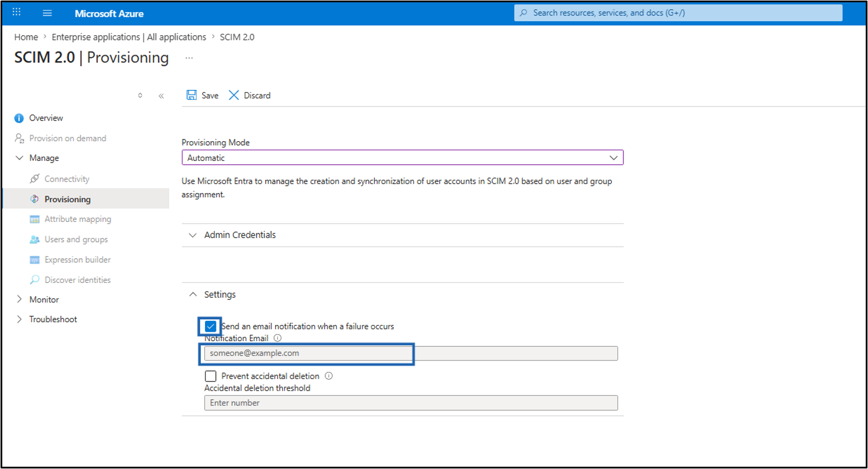Select Provisioning in the sidebar

[67, 199]
